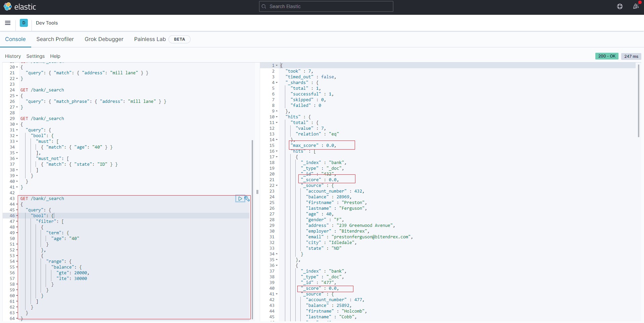Fold the _source object on line 22
This screenshot has height=323, width=644.
click(x=277, y=186)
